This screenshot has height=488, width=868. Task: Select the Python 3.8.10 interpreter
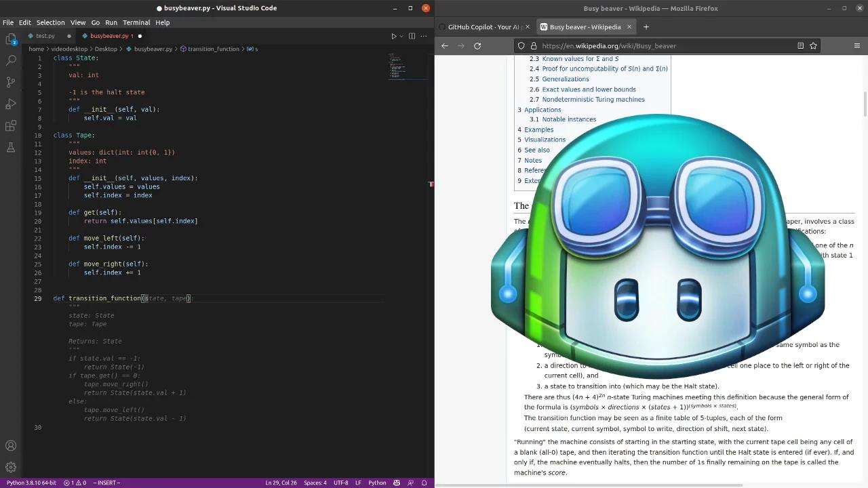(31, 483)
